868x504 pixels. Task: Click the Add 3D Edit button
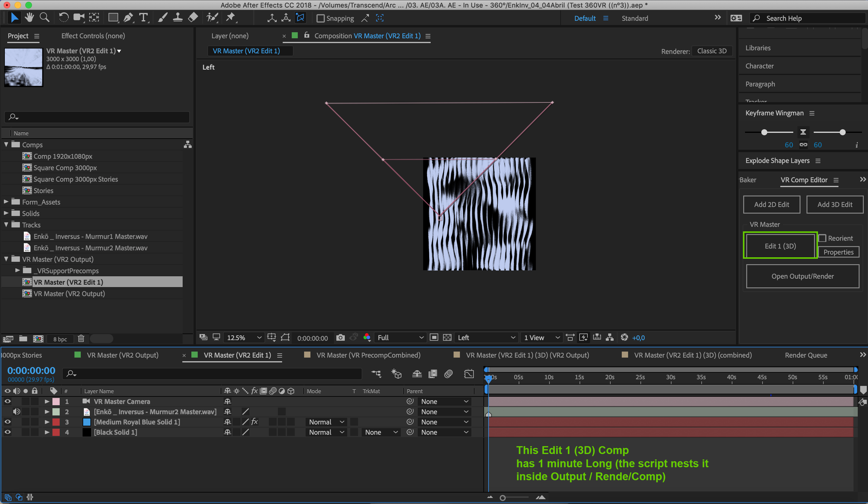(x=835, y=205)
